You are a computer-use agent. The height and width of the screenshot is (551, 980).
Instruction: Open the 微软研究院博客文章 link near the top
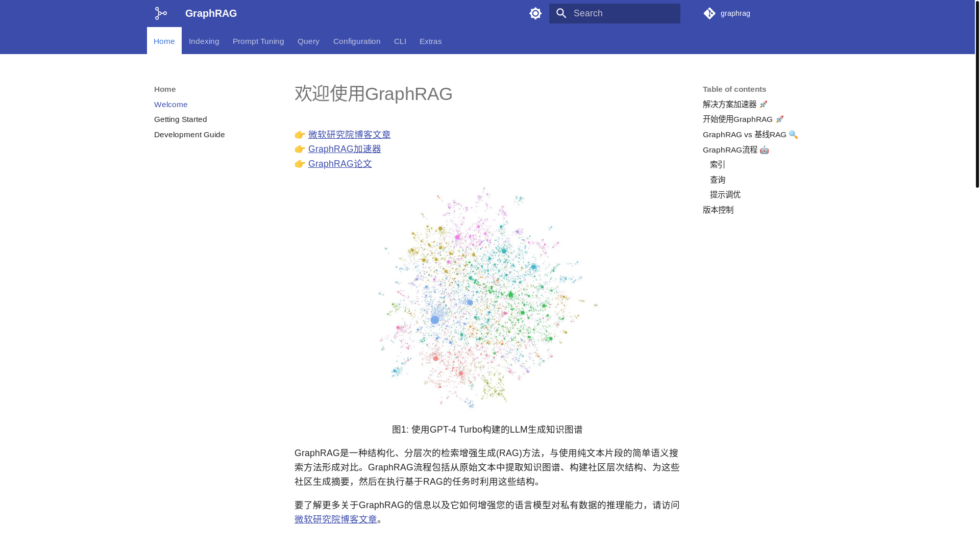click(350, 134)
